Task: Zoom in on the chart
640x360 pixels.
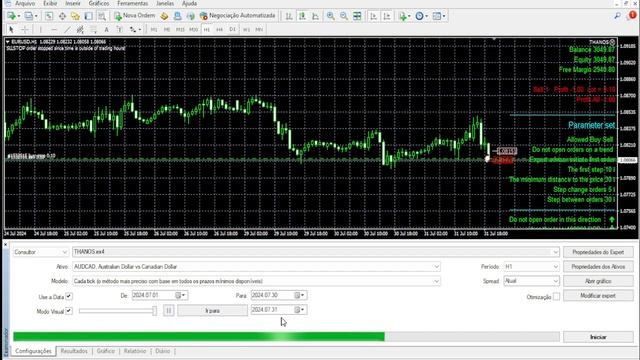Action: pyautogui.click(x=331, y=16)
